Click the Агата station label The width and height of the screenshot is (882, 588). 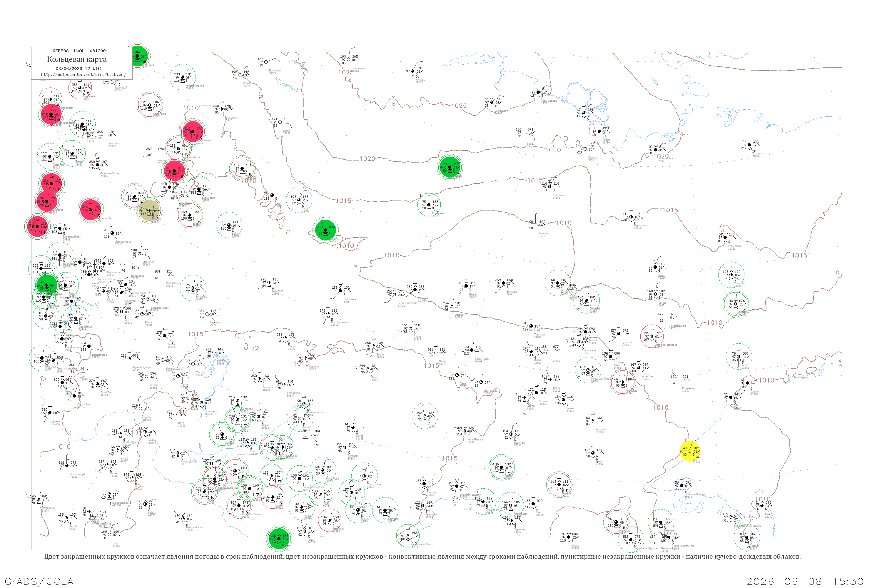286,131
